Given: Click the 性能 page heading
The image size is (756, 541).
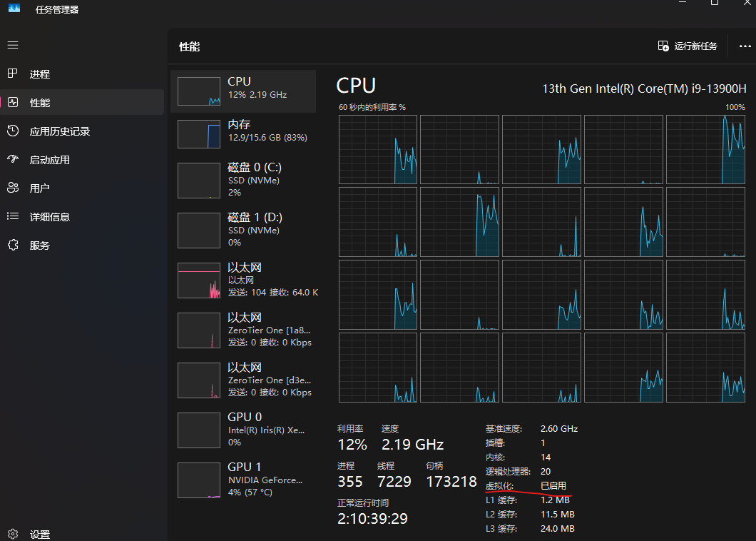Looking at the screenshot, I should tap(190, 47).
